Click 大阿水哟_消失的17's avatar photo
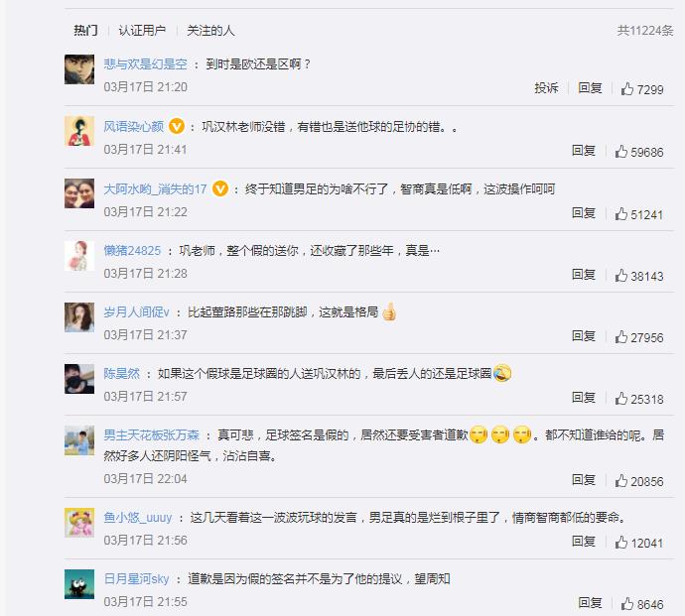Image resolution: width=685 pixels, height=616 pixels. point(79,193)
